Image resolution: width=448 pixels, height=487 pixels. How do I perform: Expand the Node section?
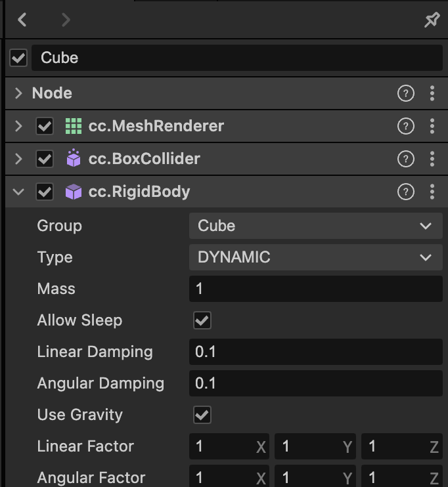(x=18, y=93)
